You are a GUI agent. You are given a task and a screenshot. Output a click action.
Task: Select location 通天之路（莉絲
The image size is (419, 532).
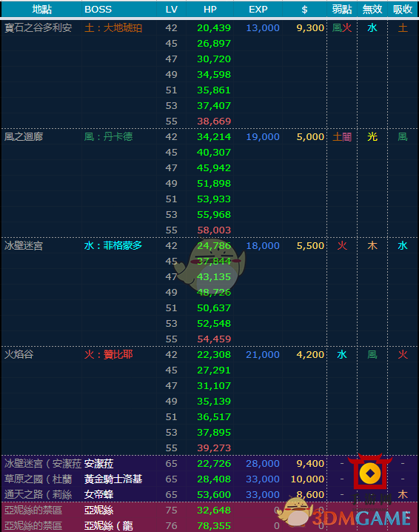coord(38,495)
